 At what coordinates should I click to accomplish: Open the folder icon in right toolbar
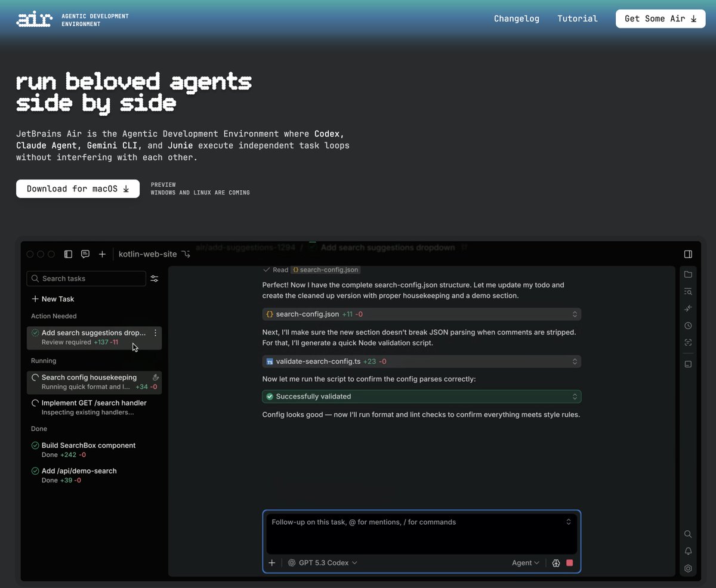[688, 274]
